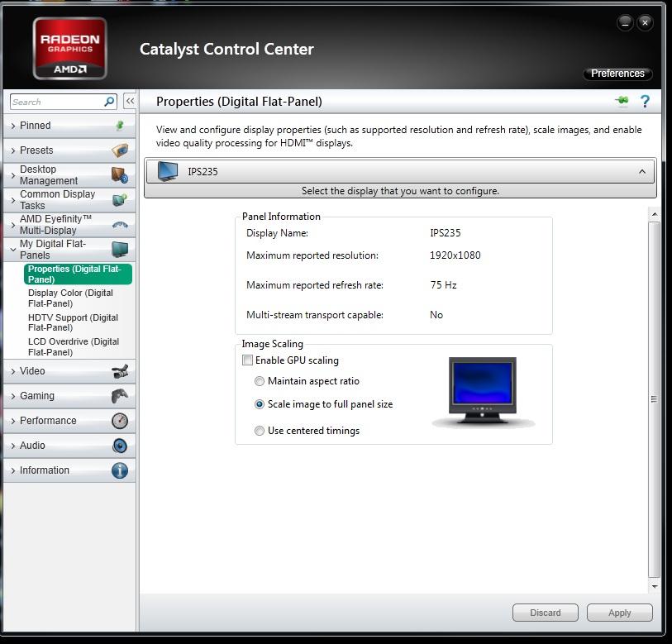The image size is (672, 644).
Task: Click the Display Name value 'IPS235'
Action: click(446, 233)
